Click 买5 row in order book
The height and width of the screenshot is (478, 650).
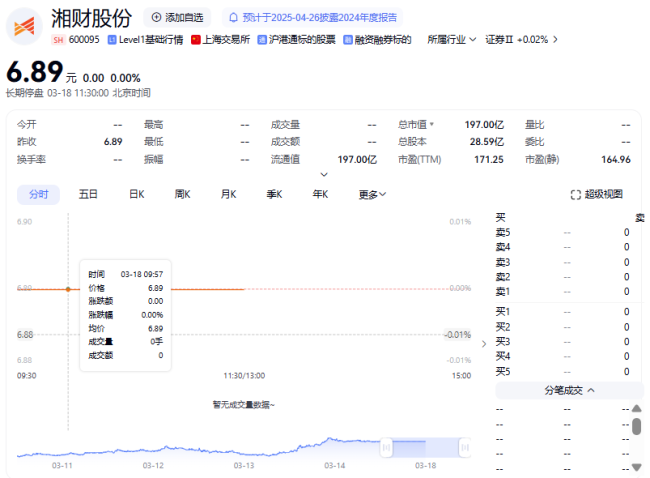pyautogui.click(x=562, y=371)
